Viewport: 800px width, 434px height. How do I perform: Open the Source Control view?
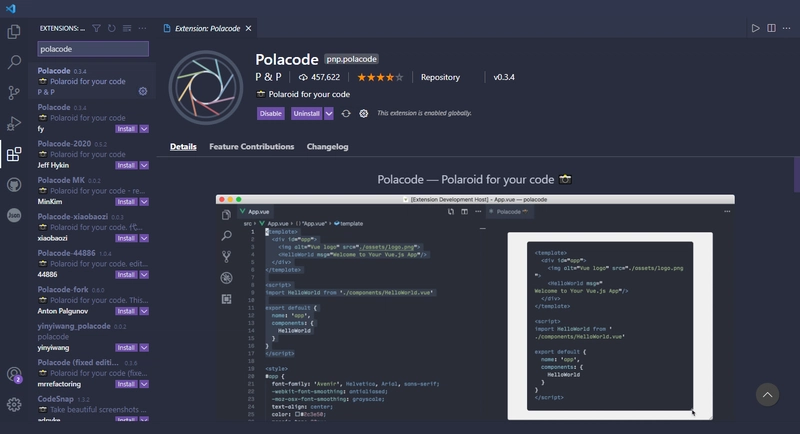click(x=14, y=93)
